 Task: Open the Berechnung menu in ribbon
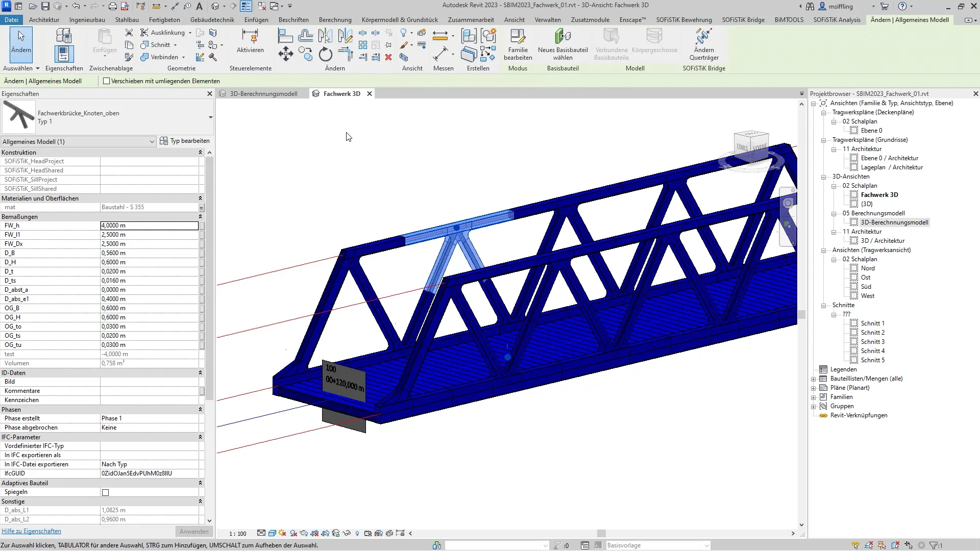[336, 19]
